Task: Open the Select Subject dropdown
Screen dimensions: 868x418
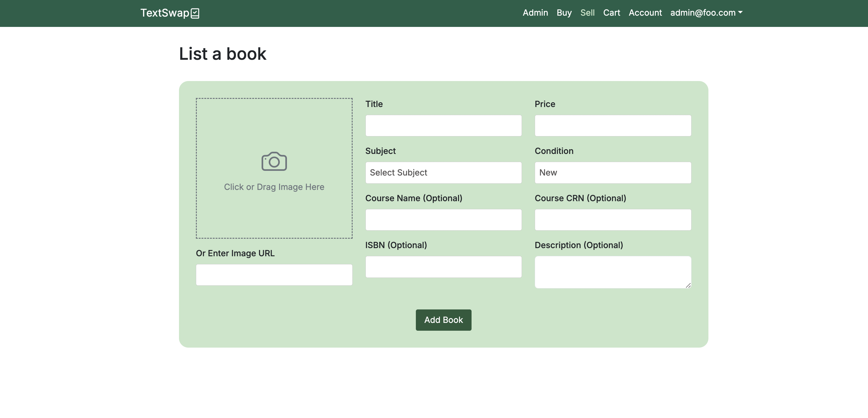Action: [x=443, y=172]
